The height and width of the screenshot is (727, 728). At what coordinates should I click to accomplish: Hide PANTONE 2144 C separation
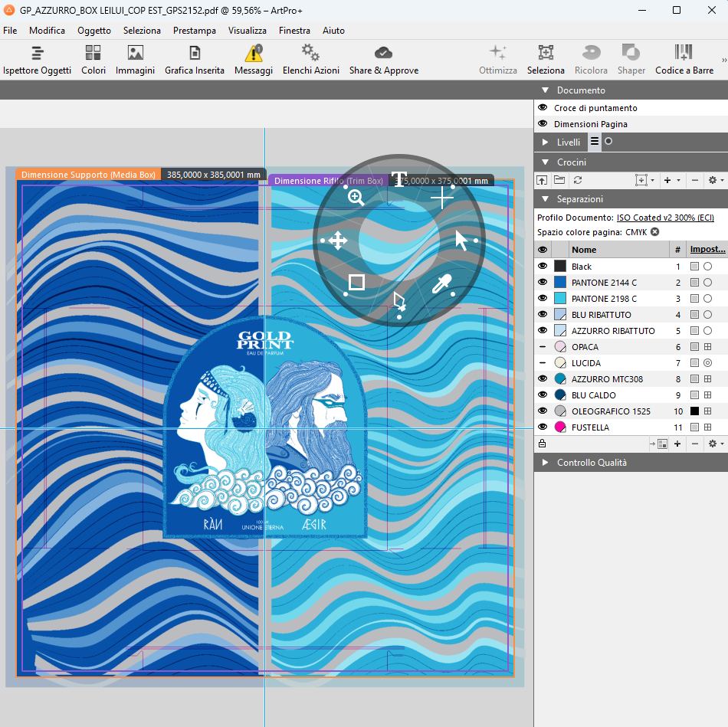coord(543,282)
